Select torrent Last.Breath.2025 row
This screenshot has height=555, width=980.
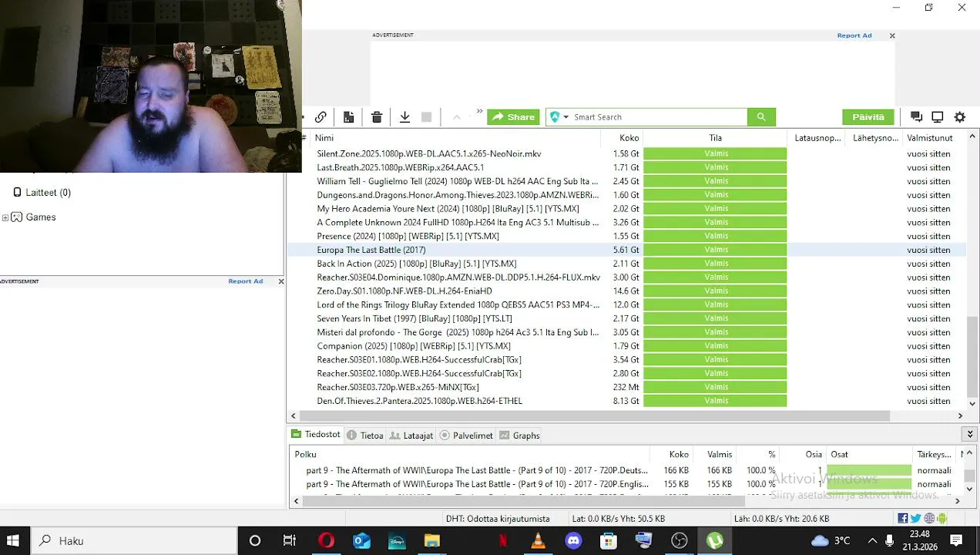pos(628,167)
